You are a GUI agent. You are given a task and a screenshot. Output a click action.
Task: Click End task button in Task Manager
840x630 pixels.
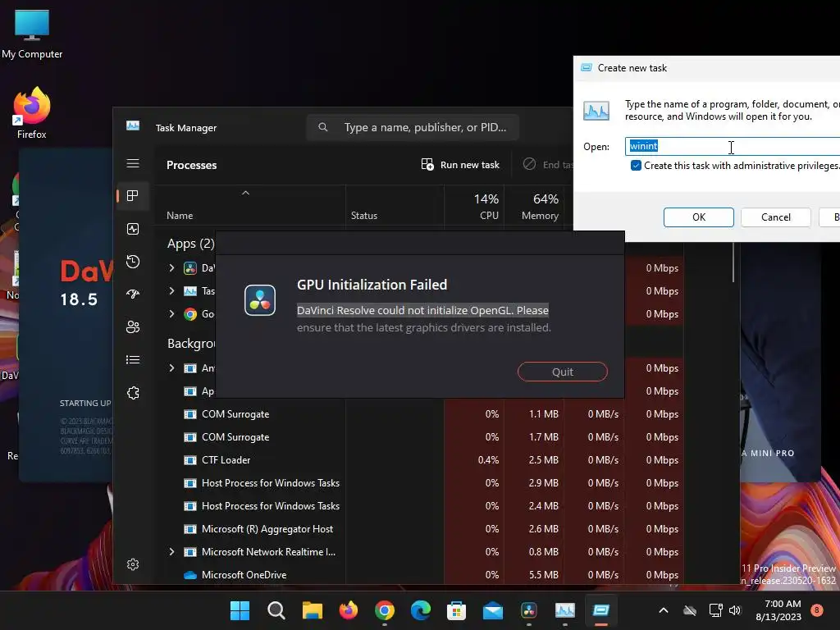(x=547, y=164)
